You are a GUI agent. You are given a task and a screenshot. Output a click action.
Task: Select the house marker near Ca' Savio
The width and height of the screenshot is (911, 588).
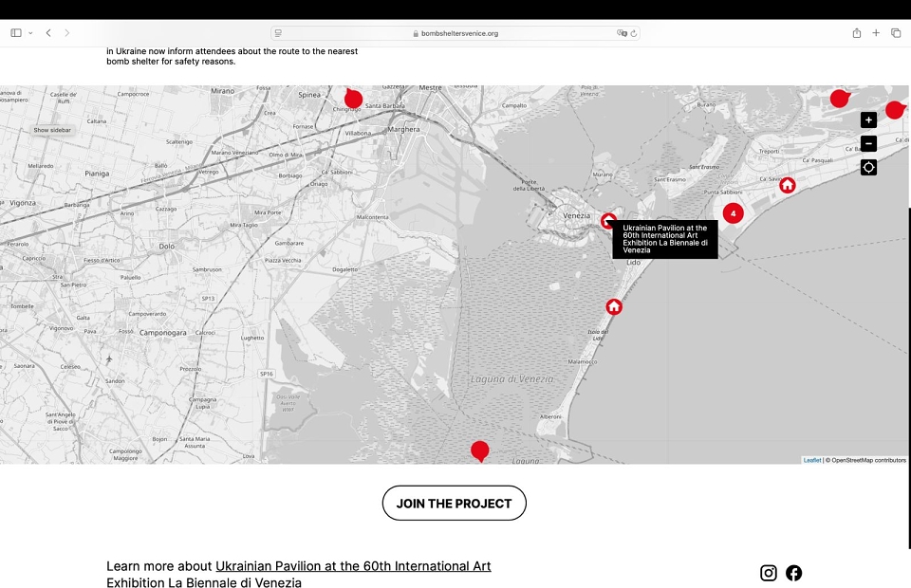point(788,185)
